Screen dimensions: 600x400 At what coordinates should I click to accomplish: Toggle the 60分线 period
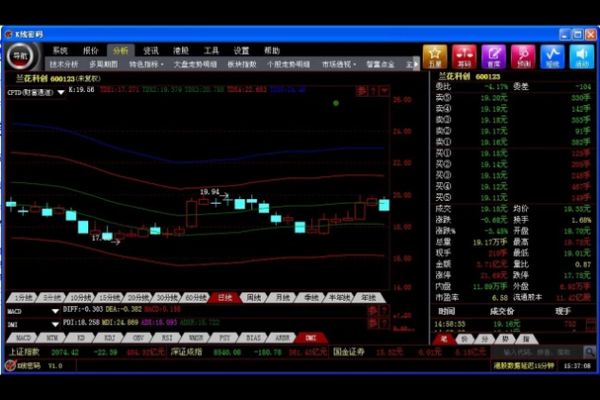(x=196, y=297)
